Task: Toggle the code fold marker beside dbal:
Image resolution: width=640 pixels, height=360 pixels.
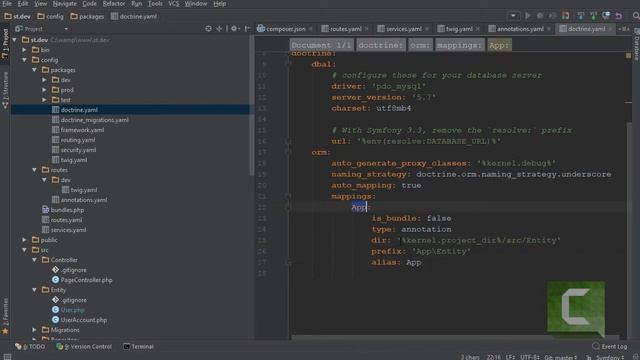Action: 288,64
